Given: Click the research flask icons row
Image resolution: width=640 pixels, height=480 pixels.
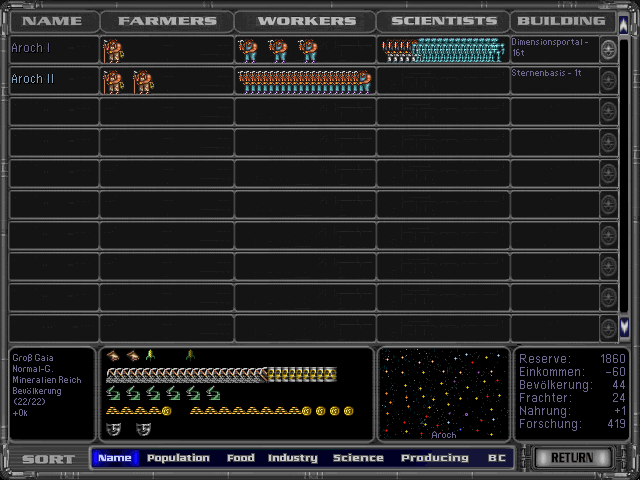Looking at the screenshot, I should point(162,393).
